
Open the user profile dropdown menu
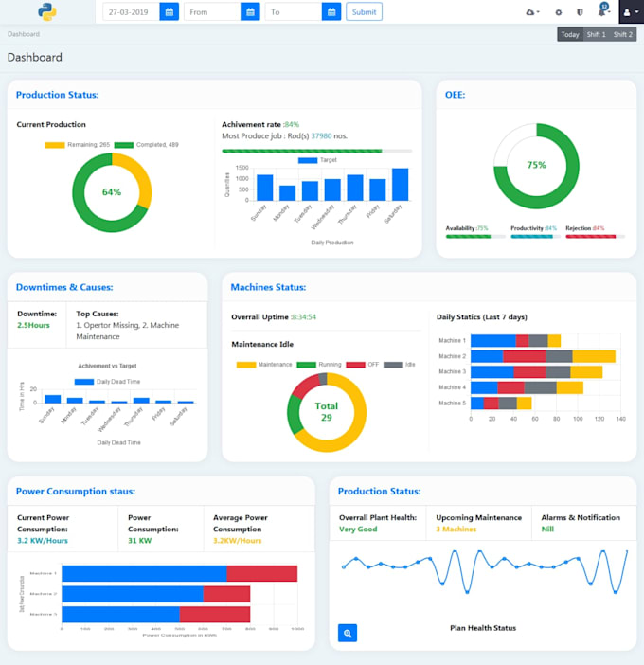(632, 12)
